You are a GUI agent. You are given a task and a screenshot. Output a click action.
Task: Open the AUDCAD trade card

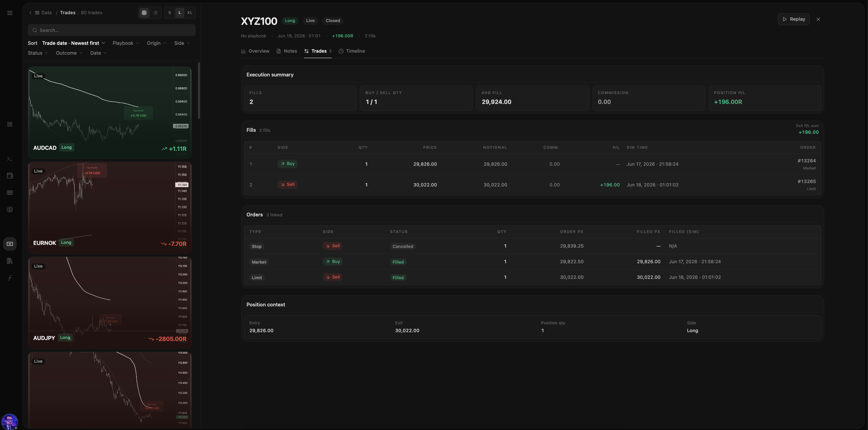[x=110, y=112]
